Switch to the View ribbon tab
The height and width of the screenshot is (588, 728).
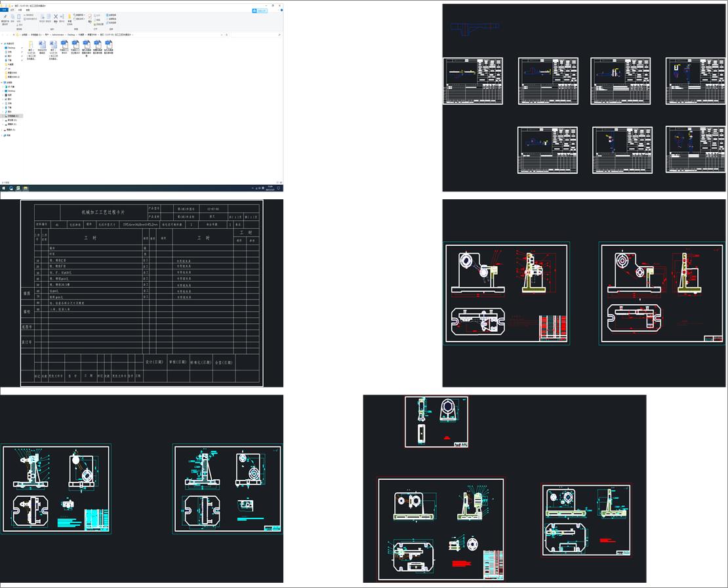[x=28, y=10]
